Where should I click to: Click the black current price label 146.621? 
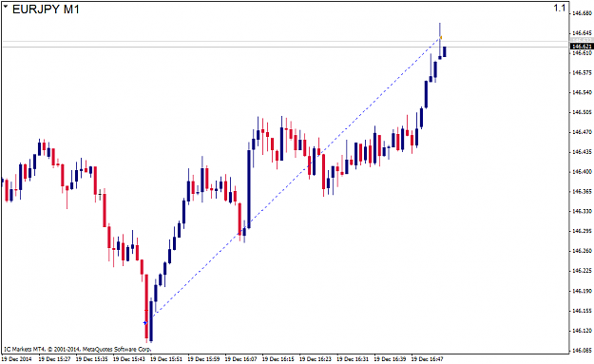coord(582,47)
